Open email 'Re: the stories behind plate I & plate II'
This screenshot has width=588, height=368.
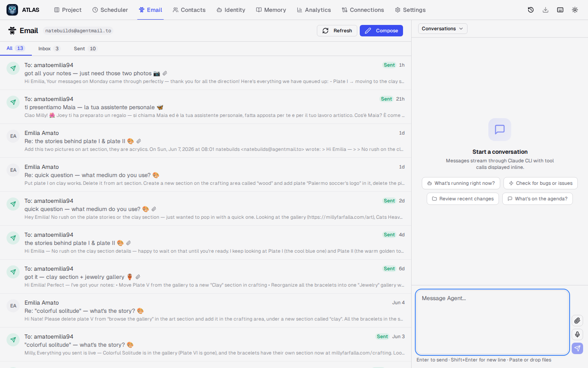205,141
